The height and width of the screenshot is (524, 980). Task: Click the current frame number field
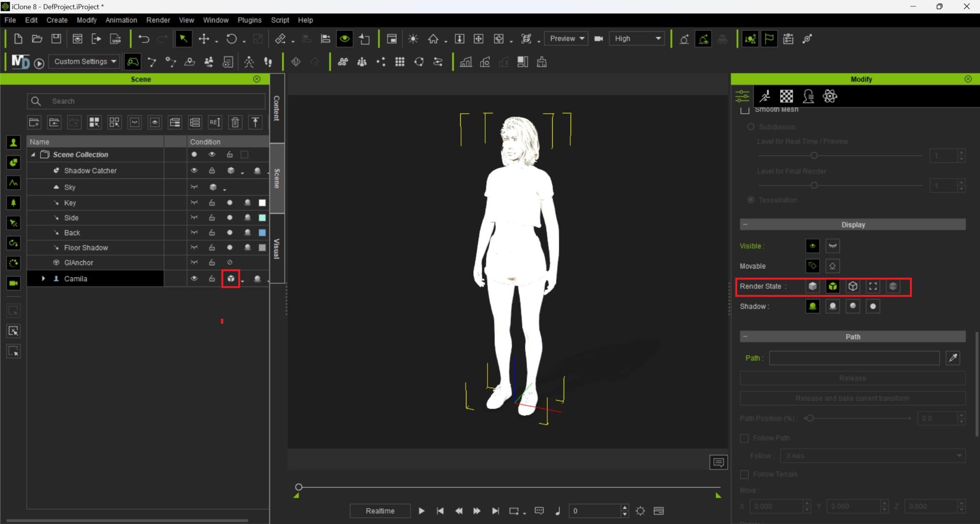pos(595,511)
